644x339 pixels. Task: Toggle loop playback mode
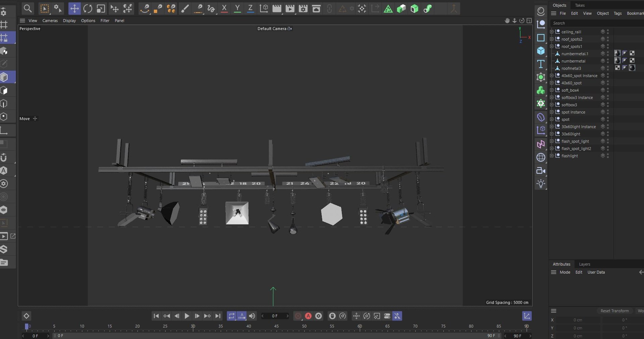pos(231,316)
